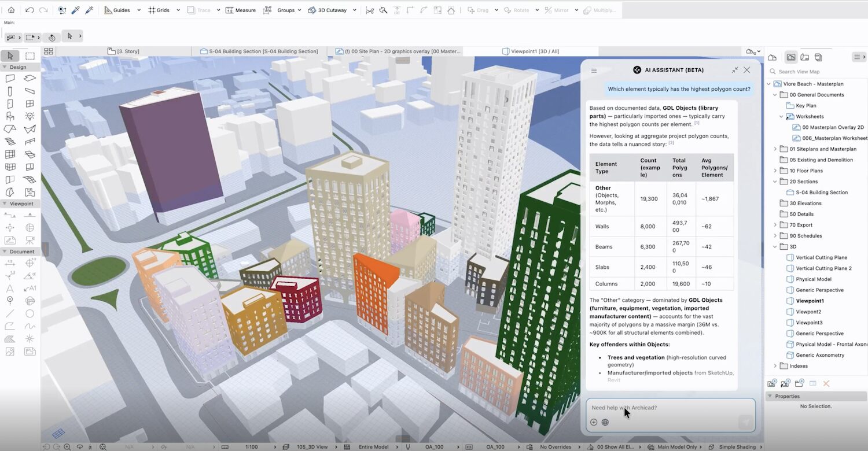Select the Text tool in Document section
The width and height of the screenshot is (868, 451).
tap(10, 289)
